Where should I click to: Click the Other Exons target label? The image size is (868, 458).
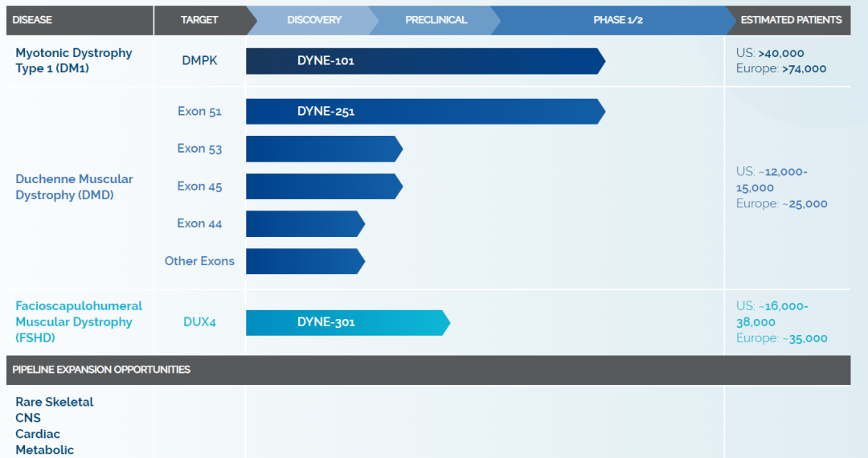pos(199,261)
